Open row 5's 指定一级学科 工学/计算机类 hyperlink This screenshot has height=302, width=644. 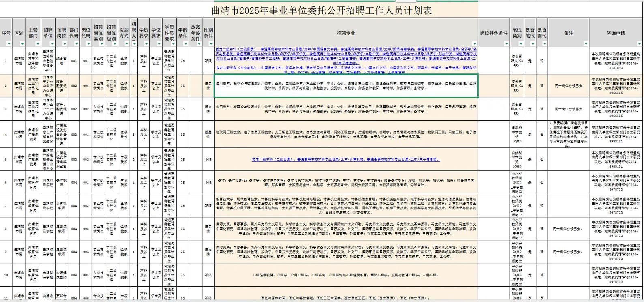(346, 160)
